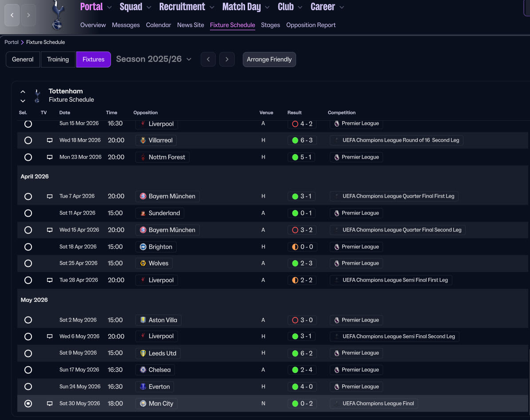Click the Man City club badge
The width and height of the screenshot is (530, 420).
143,404
